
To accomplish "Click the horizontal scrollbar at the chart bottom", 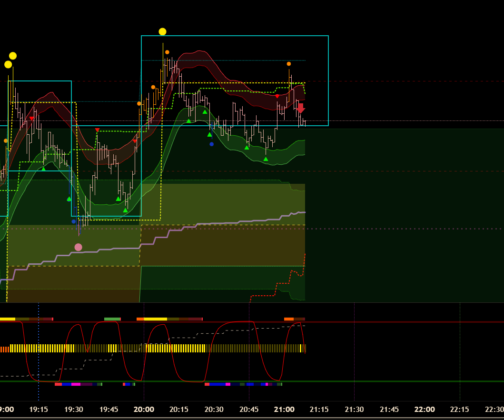I will coord(252,418).
